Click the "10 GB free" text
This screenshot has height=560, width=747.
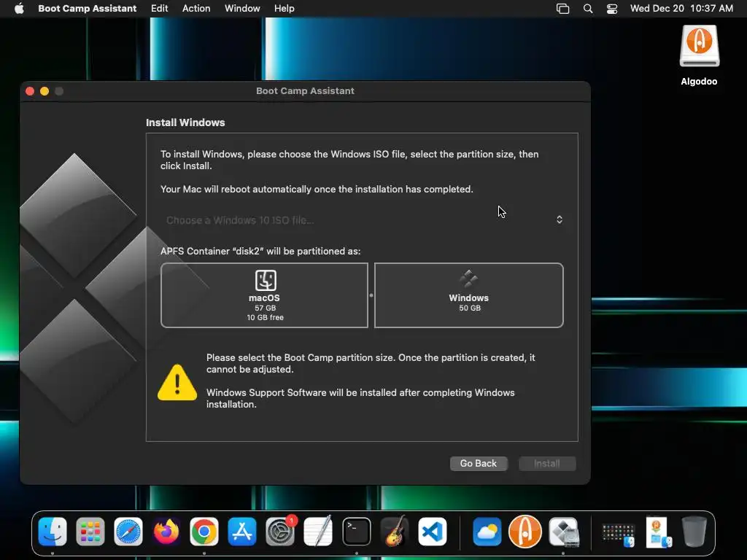click(x=265, y=318)
